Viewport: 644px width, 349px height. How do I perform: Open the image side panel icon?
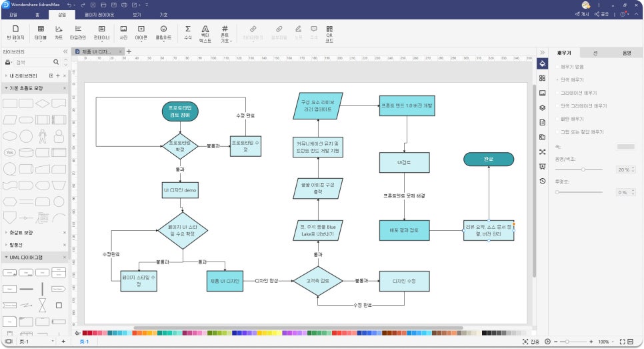click(542, 93)
